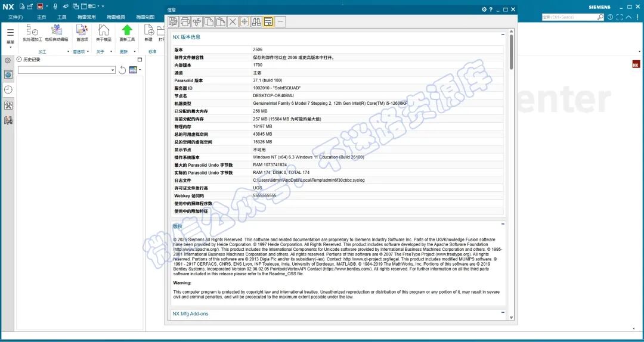Click the Delete X icon in Information toolbar
Viewport: 644px width, 342px height.
click(x=233, y=22)
